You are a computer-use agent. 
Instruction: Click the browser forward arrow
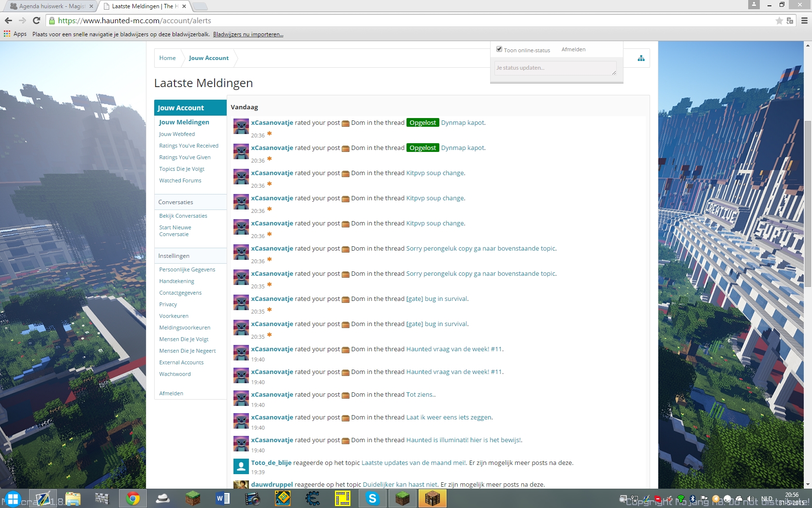pos(22,21)
